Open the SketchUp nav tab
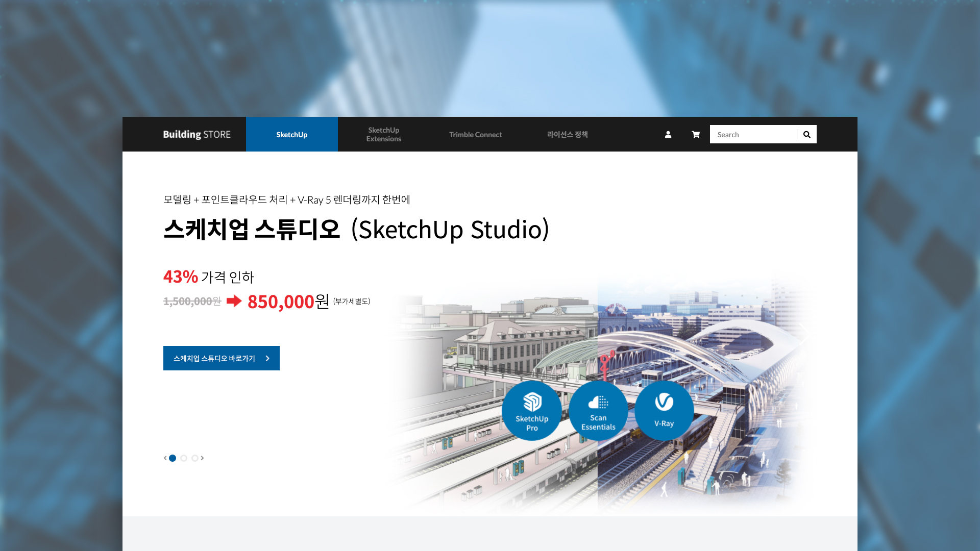 [x=292, y=135]
